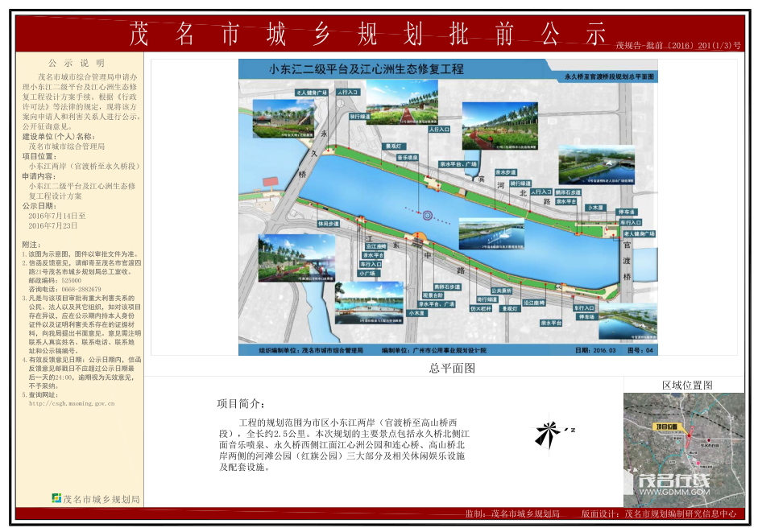The image size is (758, 532).
Task: Click the 茂名市城乡规划局 logo icon
Action: [x=56, y=497]
